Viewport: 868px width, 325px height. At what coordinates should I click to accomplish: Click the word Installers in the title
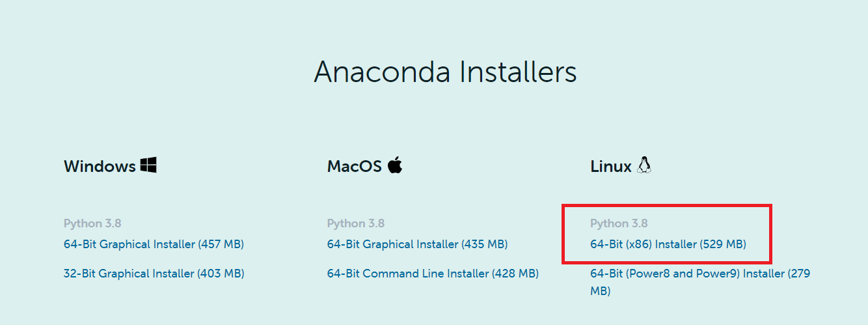(518, 72)
